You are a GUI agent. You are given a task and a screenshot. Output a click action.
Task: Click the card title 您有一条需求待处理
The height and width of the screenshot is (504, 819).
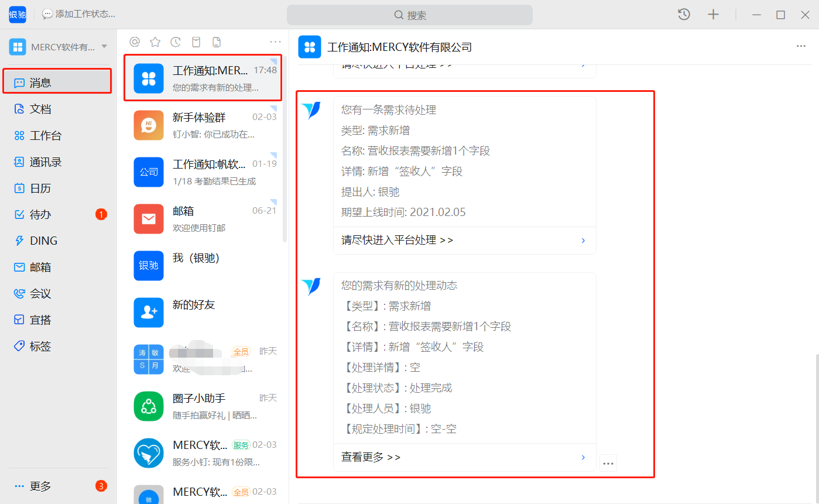(389, 110)
